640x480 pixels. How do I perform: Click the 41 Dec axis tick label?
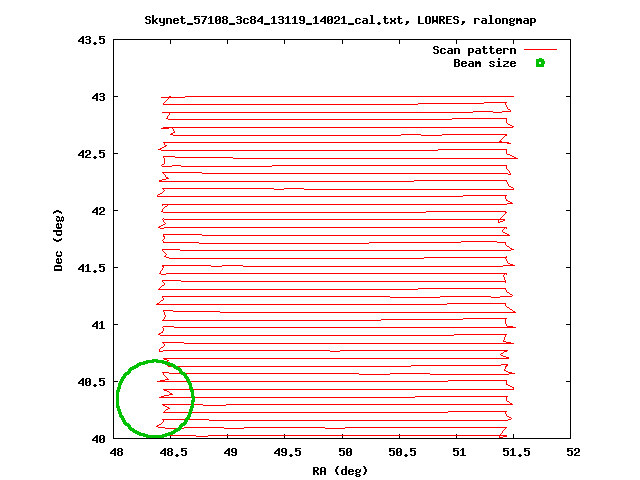98,325
